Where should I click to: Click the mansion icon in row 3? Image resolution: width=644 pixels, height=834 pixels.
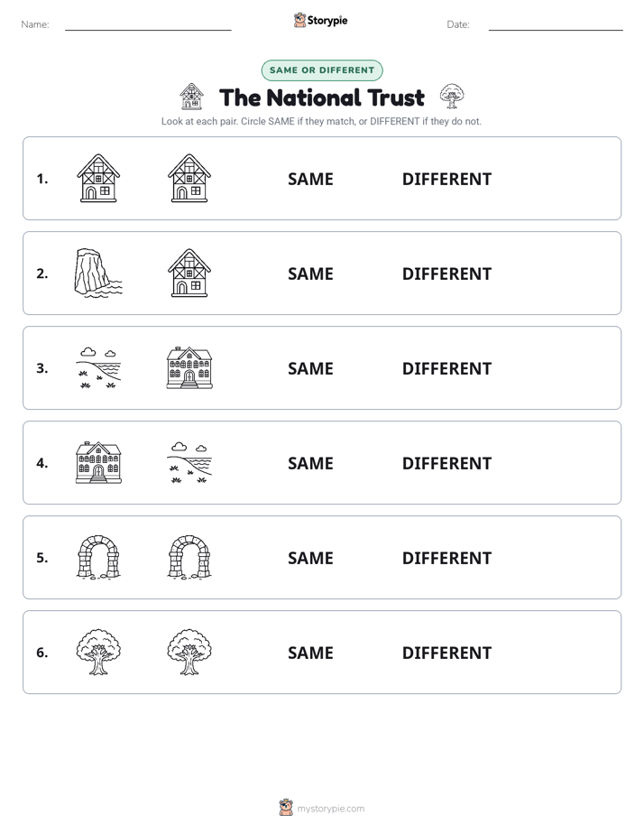point(189,367)
